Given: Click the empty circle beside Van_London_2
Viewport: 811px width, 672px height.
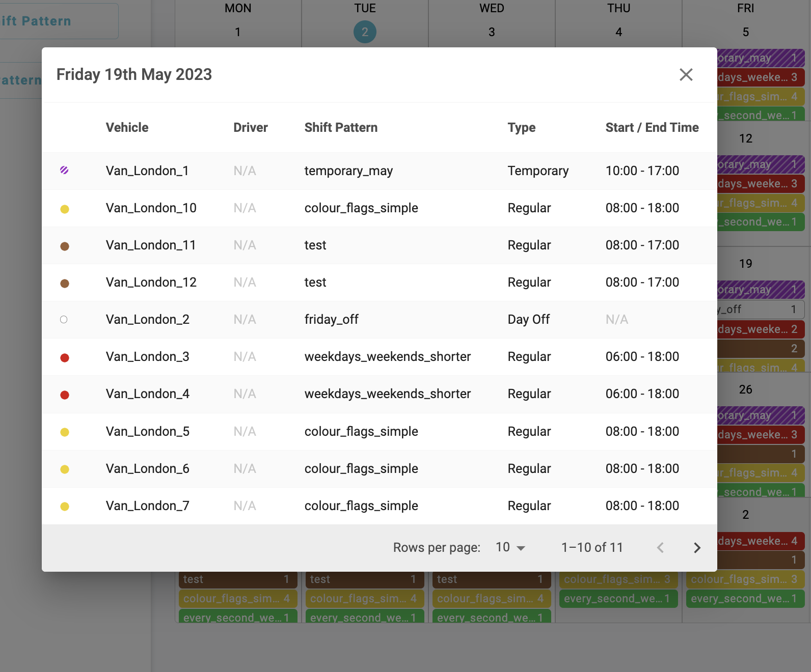Looking at the screenshot, I should click(x=64, y=320).
